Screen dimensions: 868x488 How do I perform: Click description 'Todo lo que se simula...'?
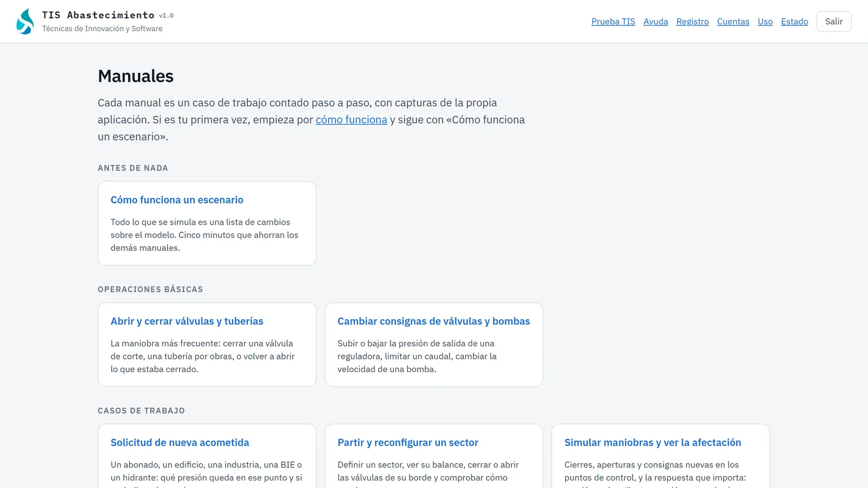pos(205,235)
